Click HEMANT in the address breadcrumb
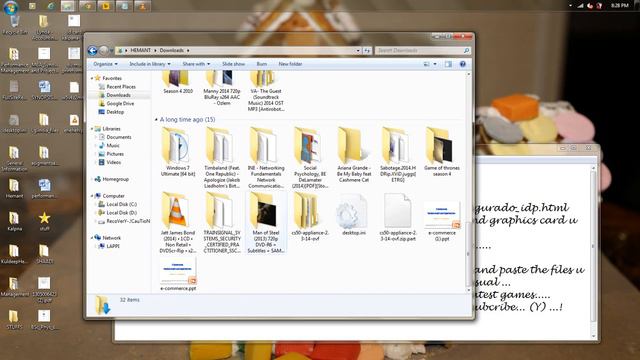The height and width of the screenshot is (360, 640). point(141,51)
